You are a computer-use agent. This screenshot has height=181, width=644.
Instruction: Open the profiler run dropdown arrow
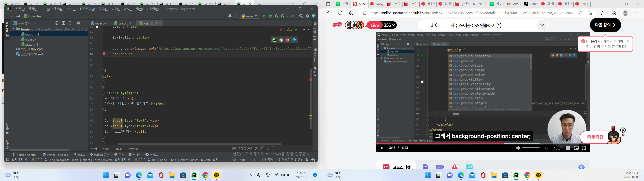click(x=287, y=16)
